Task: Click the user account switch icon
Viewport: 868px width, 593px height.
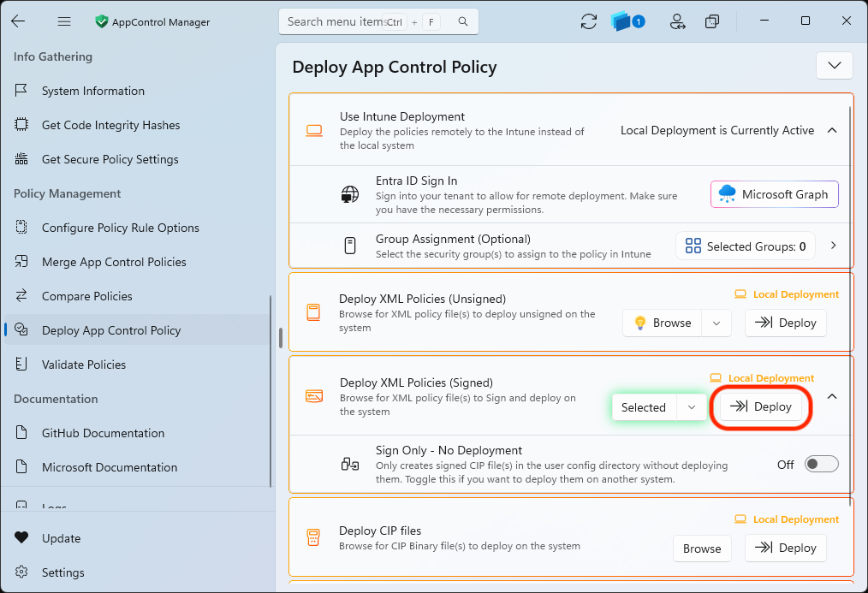Action: (x=677, y=21)
